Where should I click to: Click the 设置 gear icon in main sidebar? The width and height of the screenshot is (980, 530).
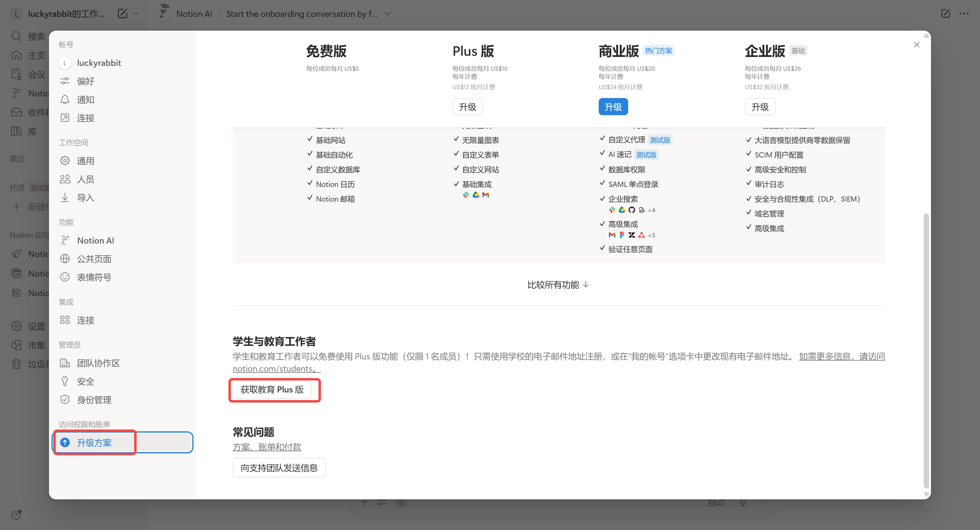point(16,326)
